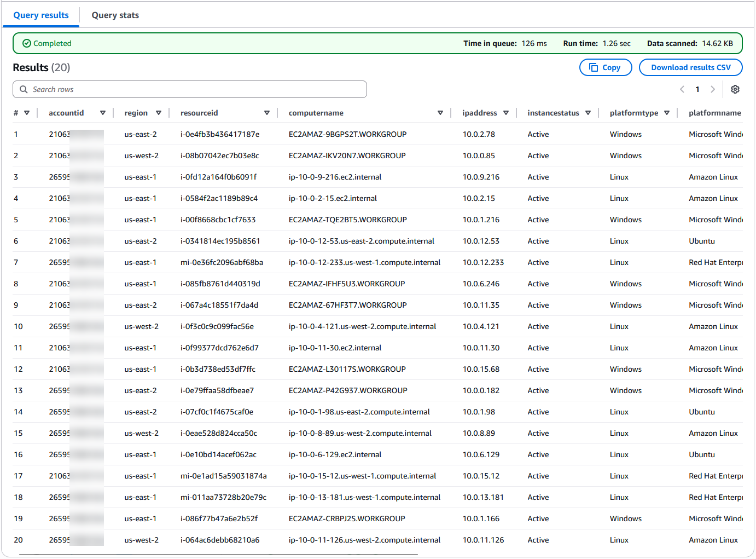Click IP address 10.0.0.182
Image resolution: width=756 pixels, height=559 pixels.
pyautogui.click(x=481, y=390)
